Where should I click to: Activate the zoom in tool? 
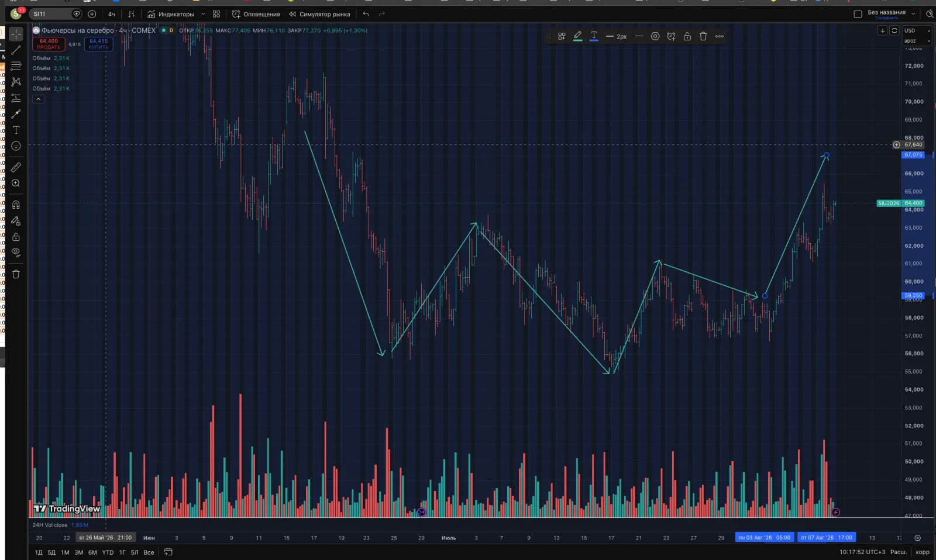(16, 184)
